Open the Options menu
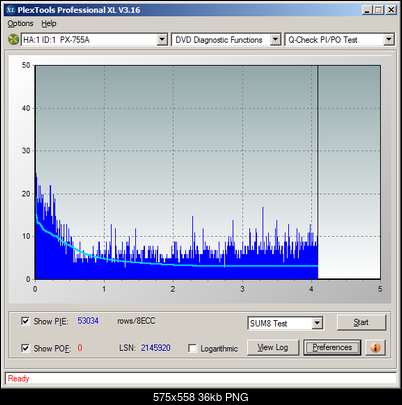Screen dimensions: 402x405 20,24
